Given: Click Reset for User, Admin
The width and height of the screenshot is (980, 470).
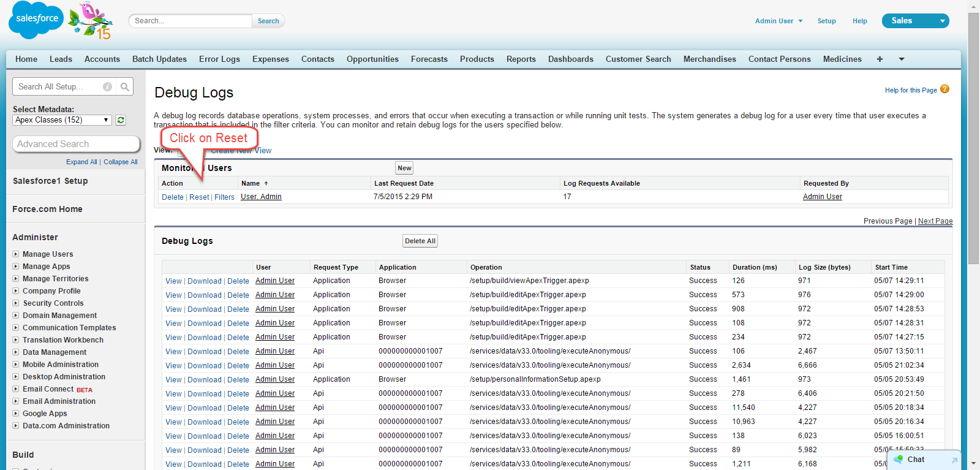Looking at the screenshot, I should pos(199,197).
